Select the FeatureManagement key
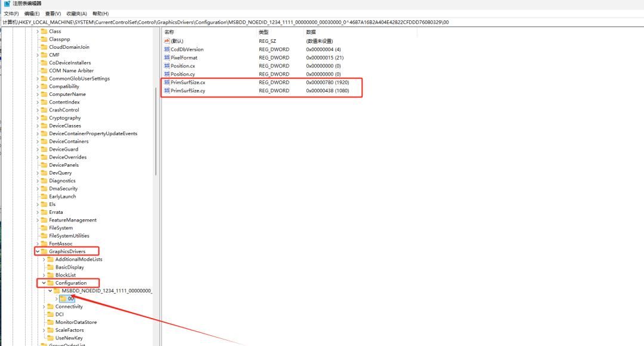Viewport: 644px width, 346px height. pyautogui.click(x=73, y=220)
